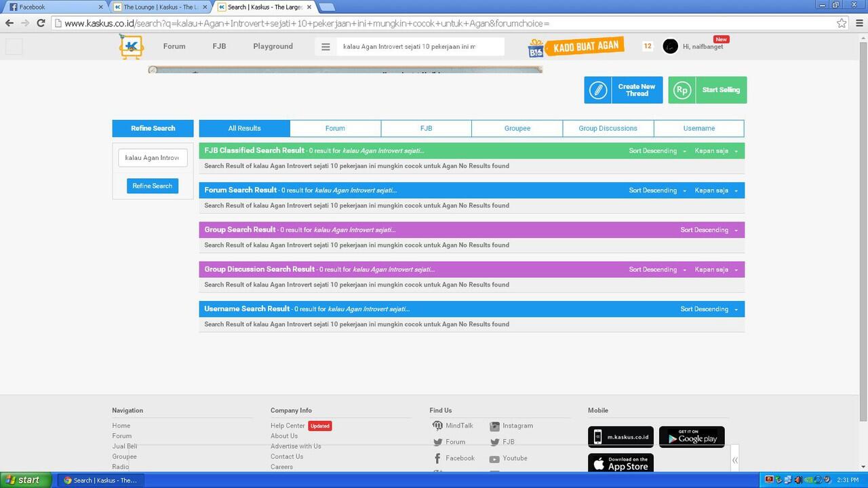The image size is (868, 488).
Task: Click the Help Center footer link
Action: click(288, 426)
